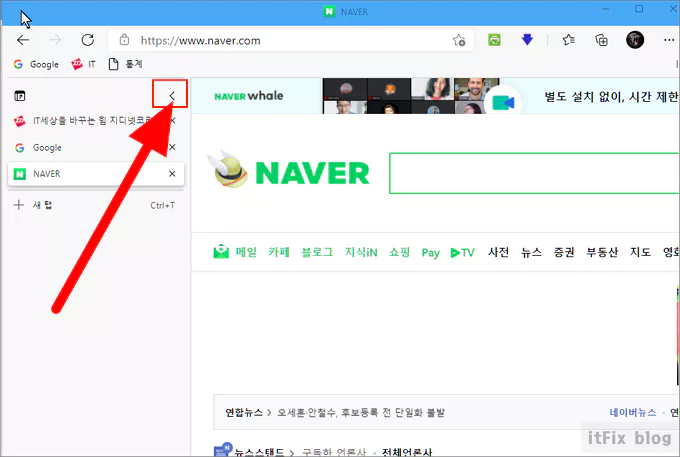The height and width of the screenshot is (457, 680).
Task: Close the ZDNet Korea tab
Action: click(x=173, y=121)
